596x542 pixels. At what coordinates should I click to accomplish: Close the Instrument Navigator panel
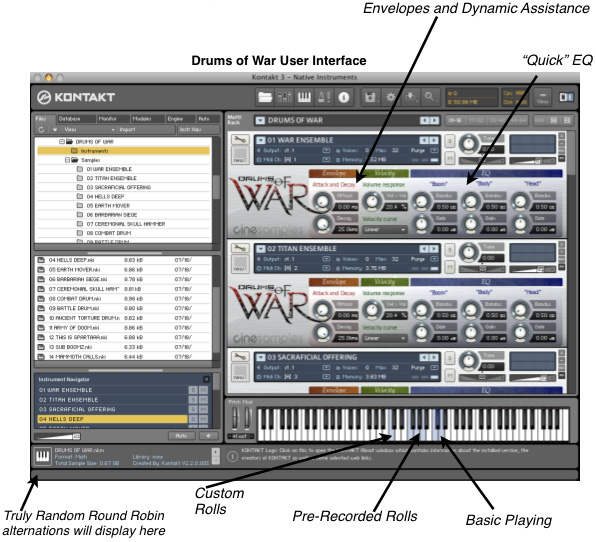[206, 379]
